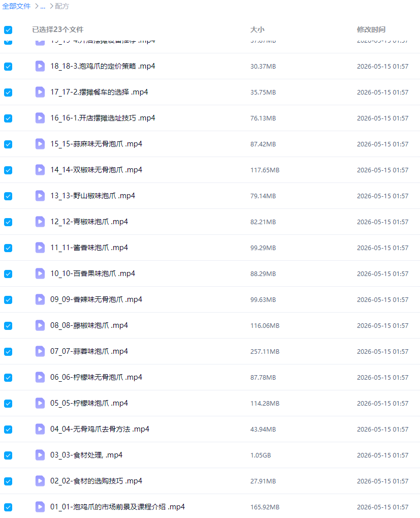Screen dimensions: 420x518
Task: Click video icon of 07_07-蒜蓉味泡爪 .mp4
Action: point(40,351)
